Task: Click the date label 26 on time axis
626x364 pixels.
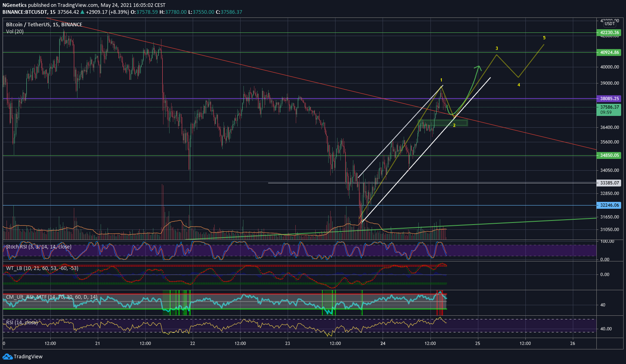Action: pyautogui.click(x=572, y=344)
